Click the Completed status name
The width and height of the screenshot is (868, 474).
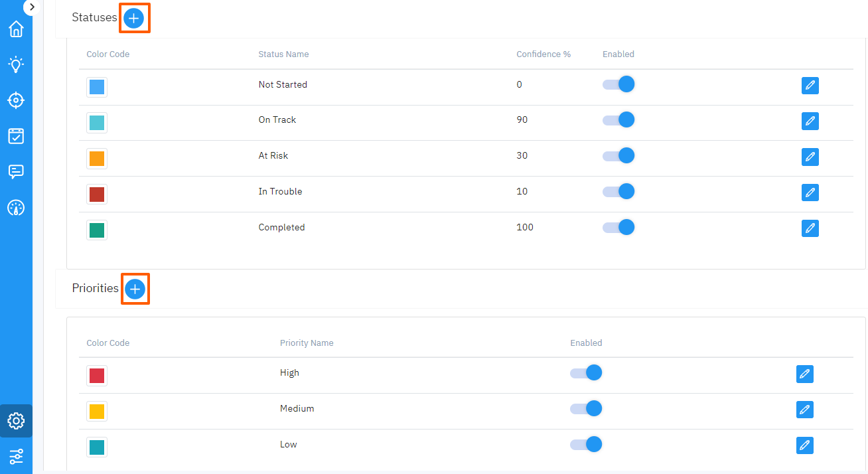tap(281, 228)
